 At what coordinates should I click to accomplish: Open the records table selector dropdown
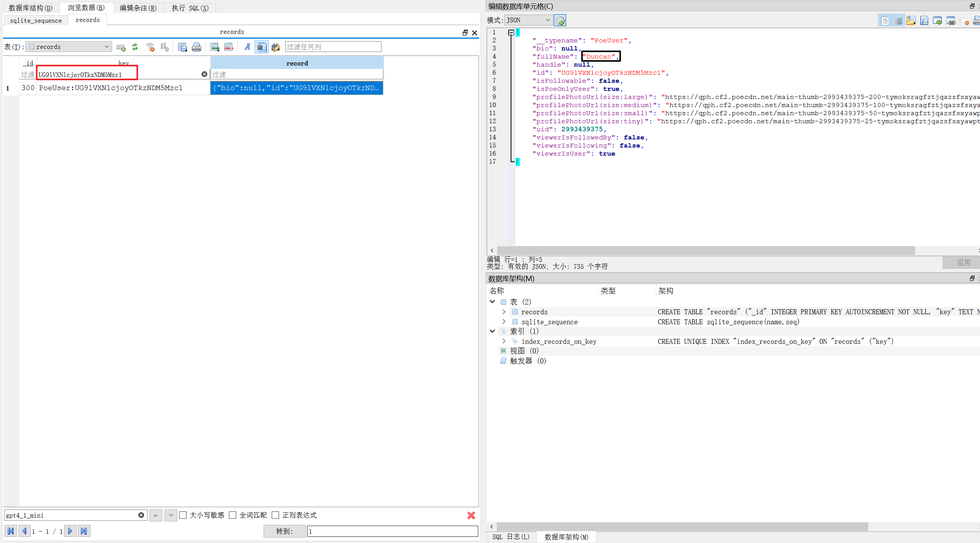pos(69,47)
